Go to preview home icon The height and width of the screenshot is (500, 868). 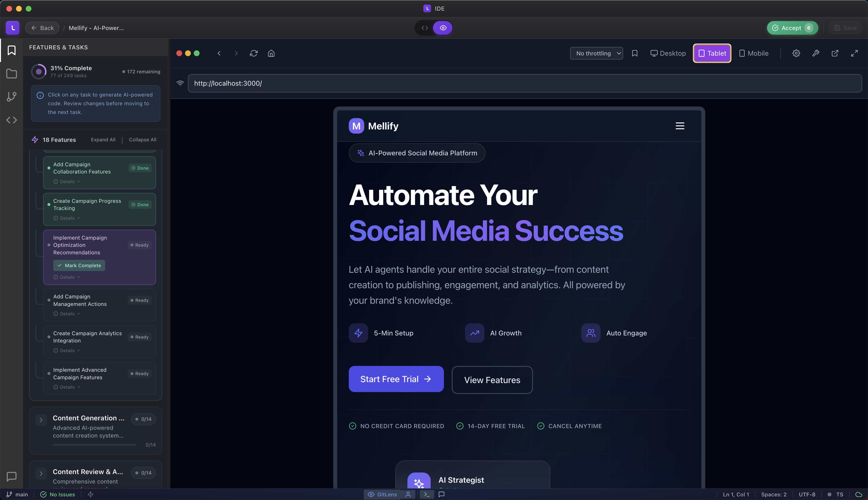click(271, 53)
